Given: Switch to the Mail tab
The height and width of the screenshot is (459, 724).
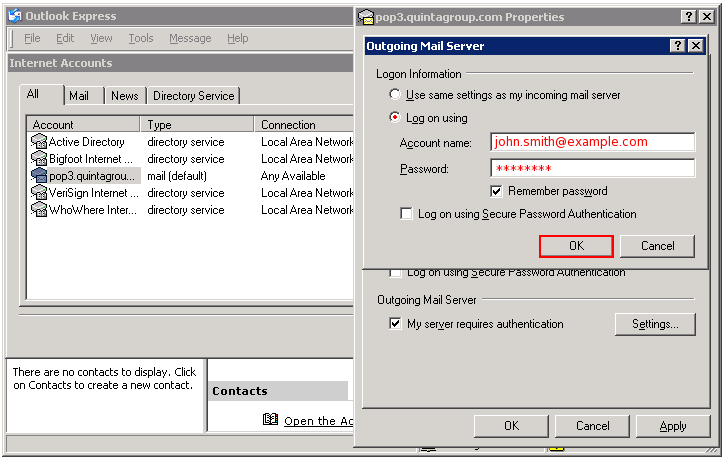Looking at the screenshot, I should (x=83, y=96).
